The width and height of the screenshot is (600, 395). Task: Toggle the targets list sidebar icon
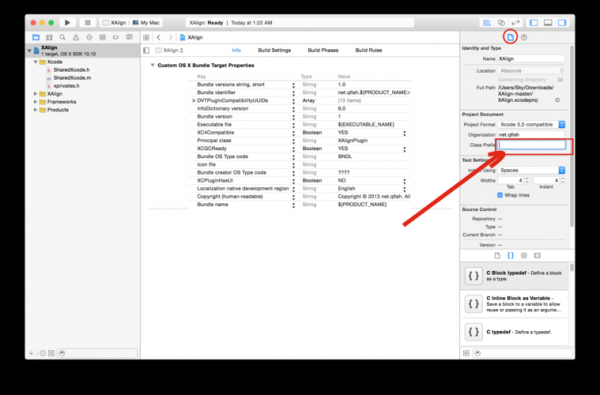(x=146, y=50)
